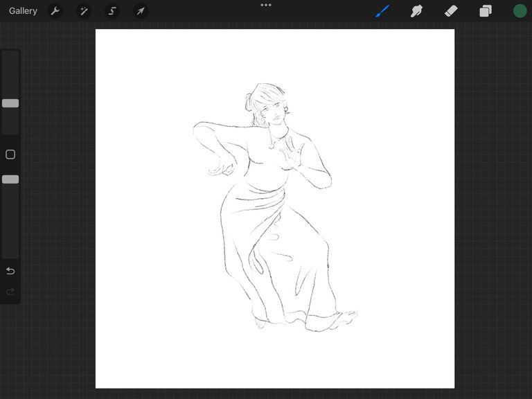Open the Layers panel

click(486, 11)
